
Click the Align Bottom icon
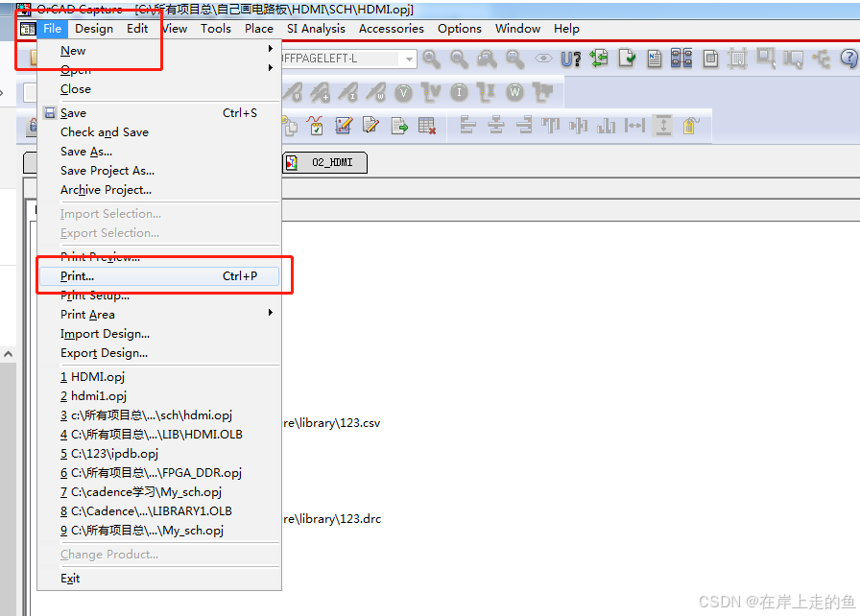tap(606, 126)
